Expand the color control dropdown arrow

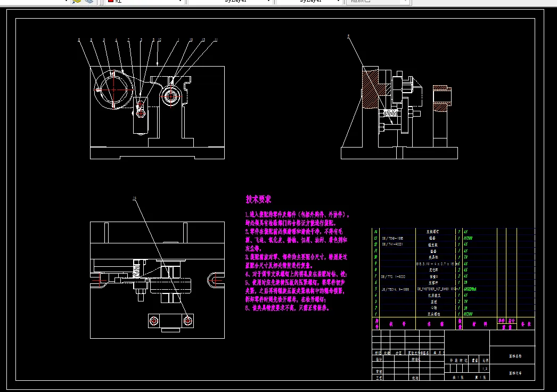point(180,1)
